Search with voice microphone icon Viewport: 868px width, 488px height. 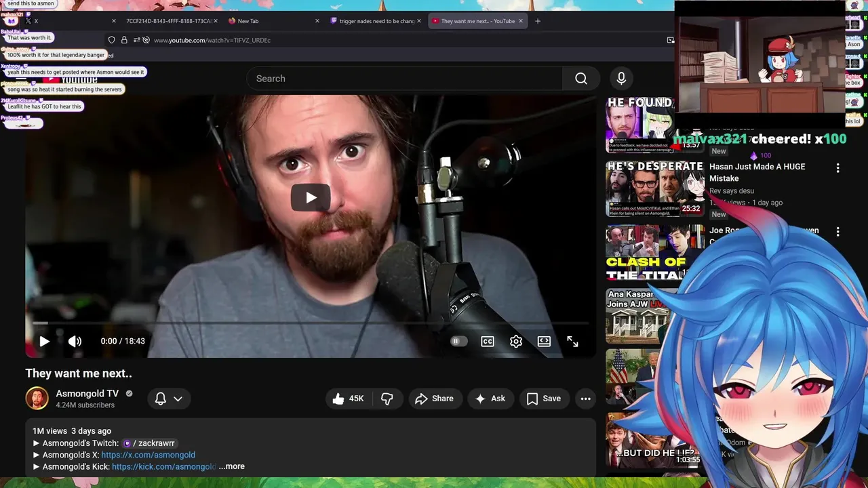621,79
